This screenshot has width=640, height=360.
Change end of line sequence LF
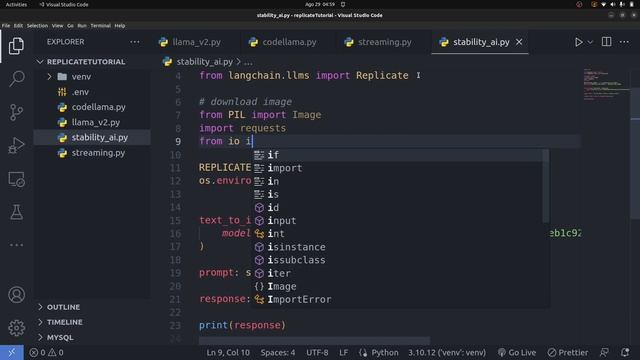(x=344, y=352)
